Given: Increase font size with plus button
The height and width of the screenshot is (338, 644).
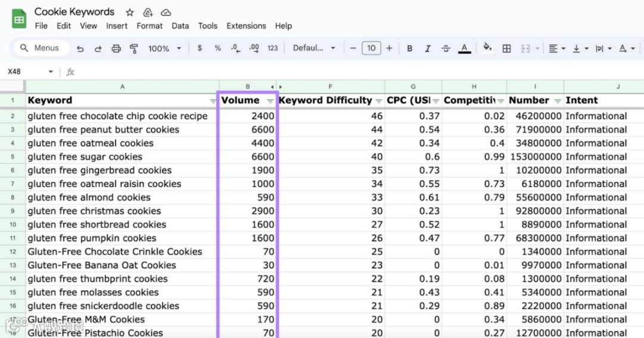Looking at the screenshot, I should [x=389, y=48].
